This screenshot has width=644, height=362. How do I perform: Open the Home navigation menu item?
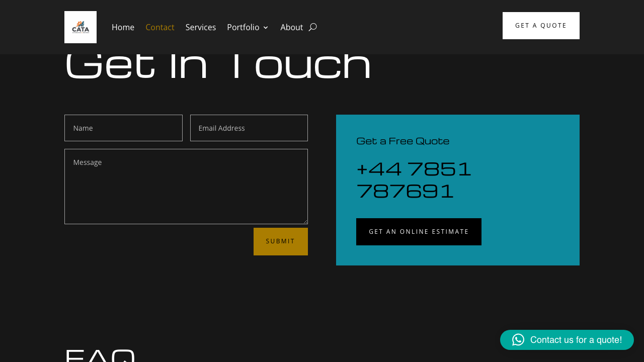click(123, 27)
